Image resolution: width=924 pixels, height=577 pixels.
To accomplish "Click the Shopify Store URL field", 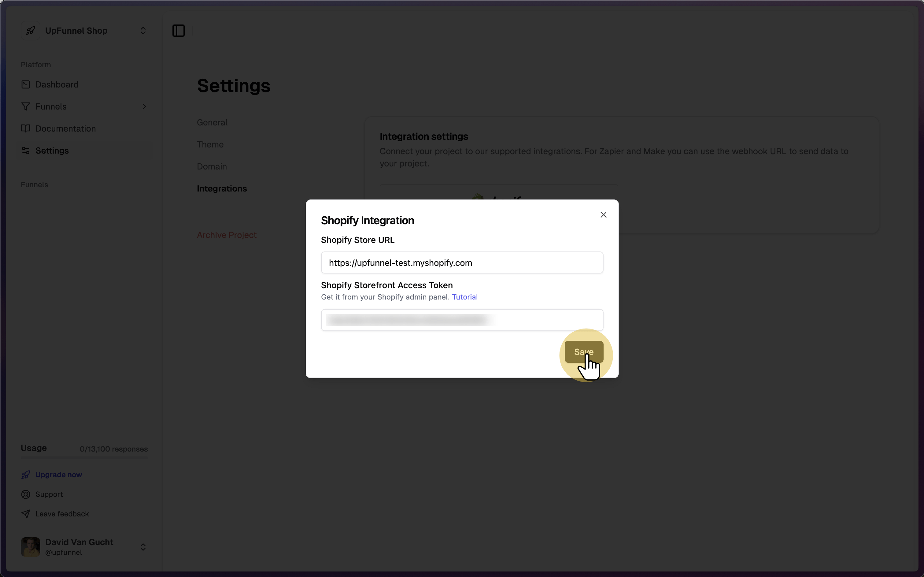I will click(462, 262).
